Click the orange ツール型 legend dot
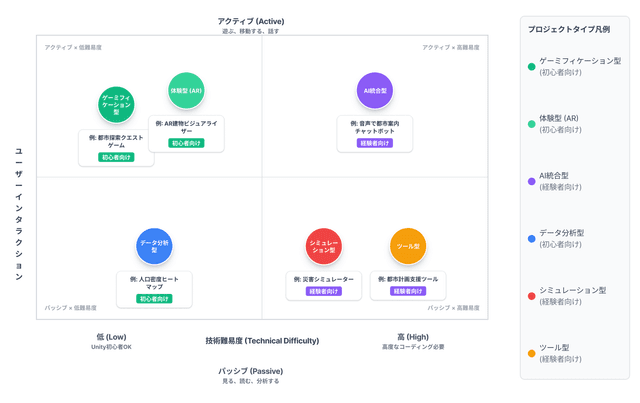 coord(532,353)
